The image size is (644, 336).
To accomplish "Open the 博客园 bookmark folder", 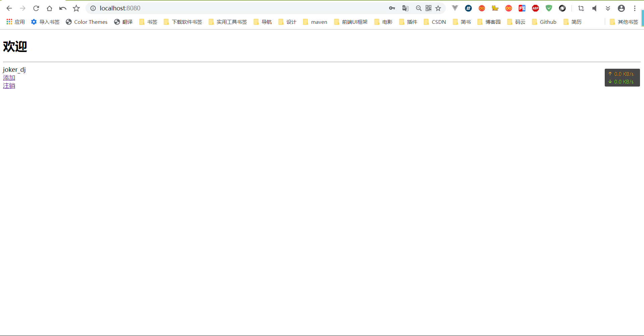I will click(489, 22).
